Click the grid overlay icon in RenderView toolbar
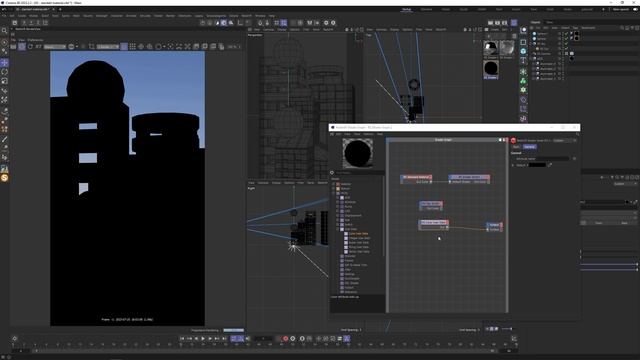This screenshot has height=360, width=640. click(x=133, y=47)
